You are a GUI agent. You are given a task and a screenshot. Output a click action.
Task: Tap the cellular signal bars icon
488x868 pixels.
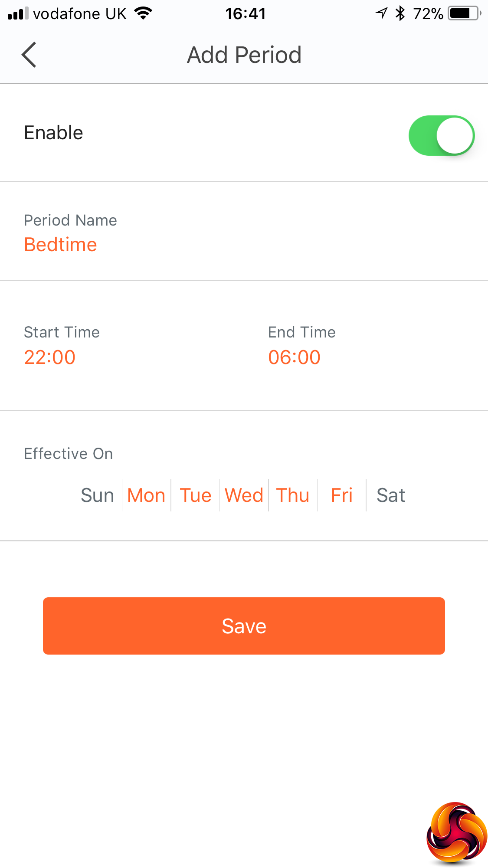tap(18, 13)
